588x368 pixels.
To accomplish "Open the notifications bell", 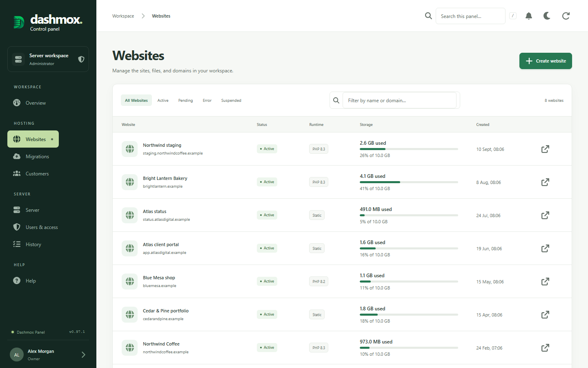I will (529, 16).
